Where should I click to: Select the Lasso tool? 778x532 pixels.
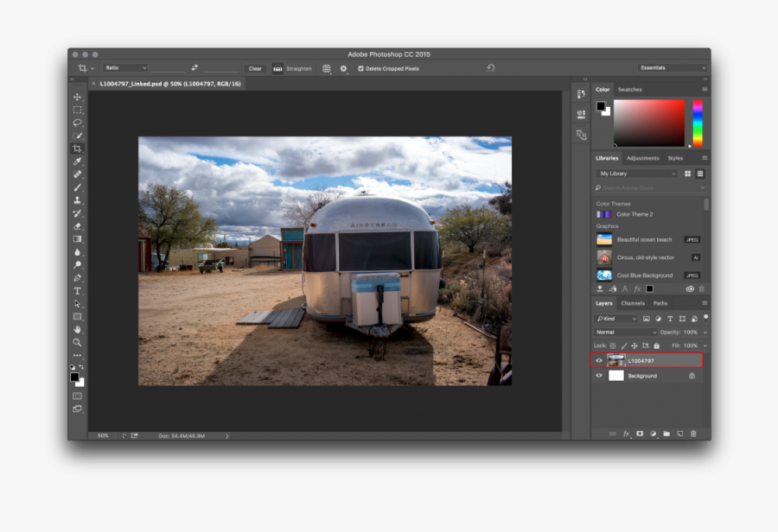pyautogui.click(x=77, y=123)
